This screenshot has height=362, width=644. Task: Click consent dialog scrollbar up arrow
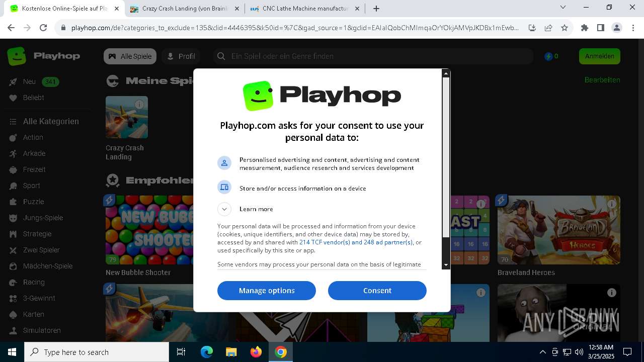coord(446,73)
